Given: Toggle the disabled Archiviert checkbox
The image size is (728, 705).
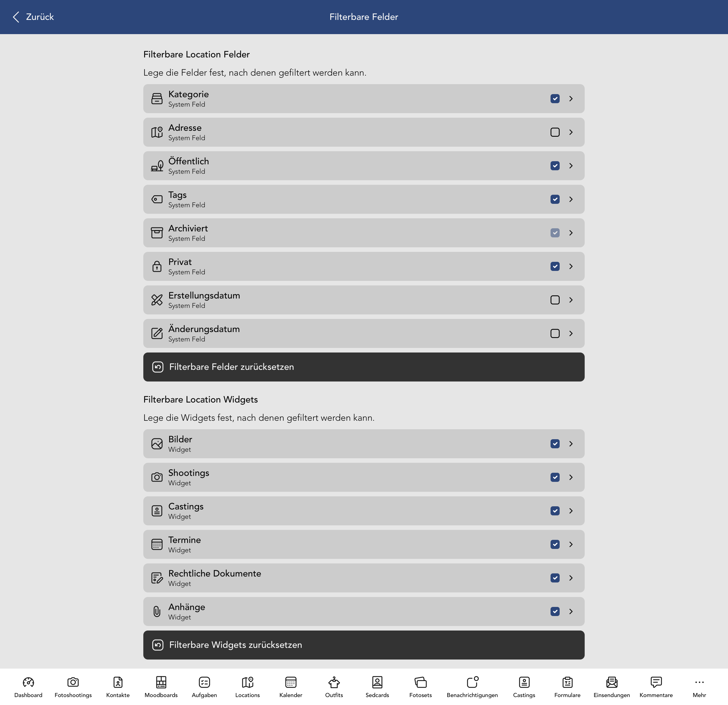Looking at the screenshot, I should pos(555,233).
